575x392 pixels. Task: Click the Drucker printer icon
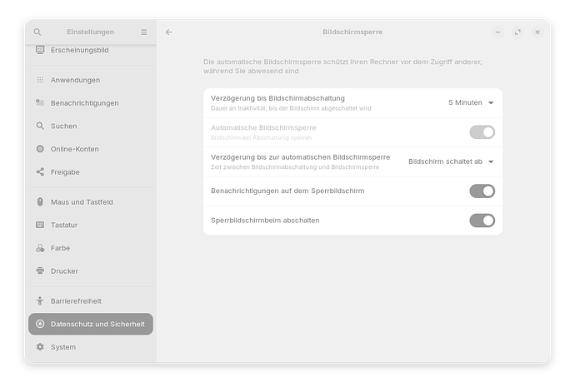pos(40,270)
